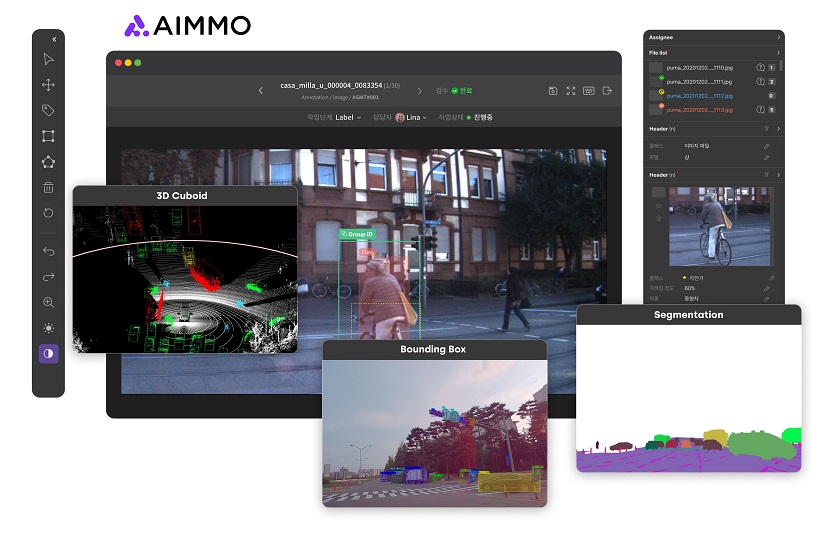
Task: Redo the last annotation action
Action: tap(48, 277)
